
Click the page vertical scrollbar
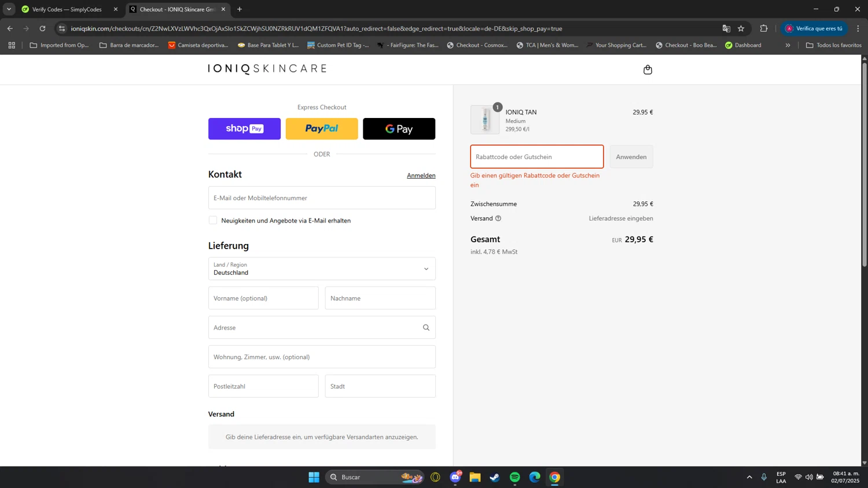coord(865,164)
